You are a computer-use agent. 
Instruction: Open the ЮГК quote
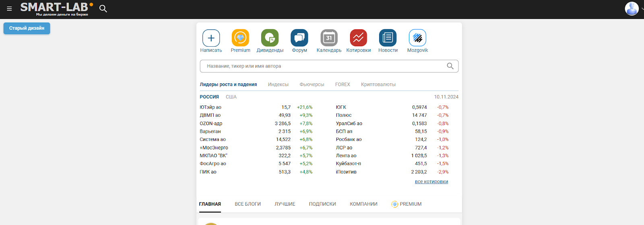341,107
